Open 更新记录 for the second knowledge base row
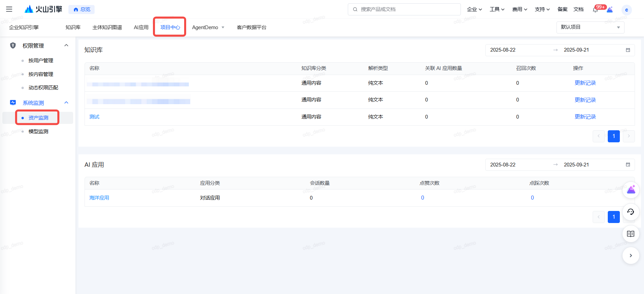This screenshot has height=294, width=644. (x=585, y=100)
